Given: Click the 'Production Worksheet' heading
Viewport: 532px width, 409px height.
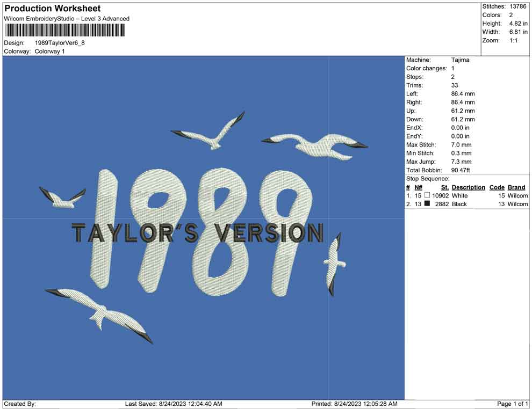Looking at the screenshot, I should click(53, 9).
